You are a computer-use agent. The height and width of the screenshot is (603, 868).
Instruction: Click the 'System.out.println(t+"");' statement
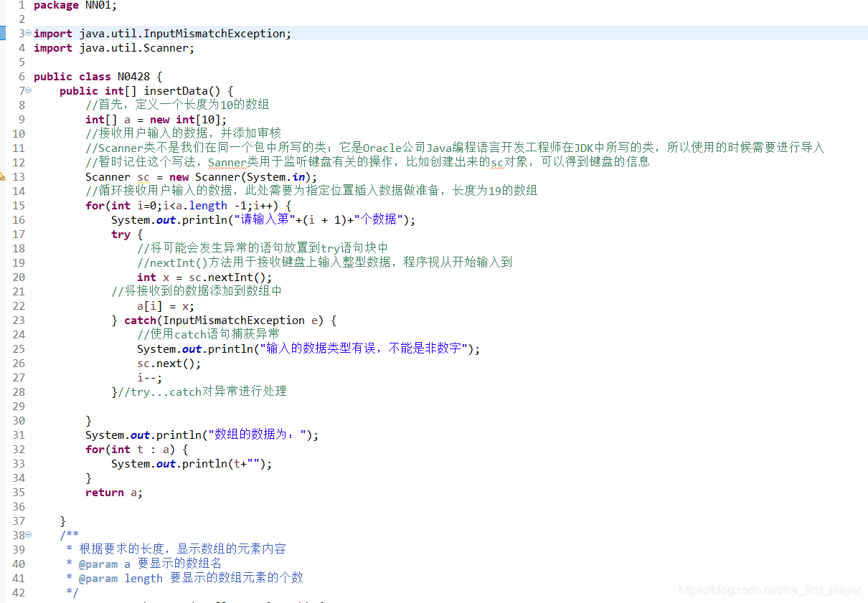tap(192, 464)
